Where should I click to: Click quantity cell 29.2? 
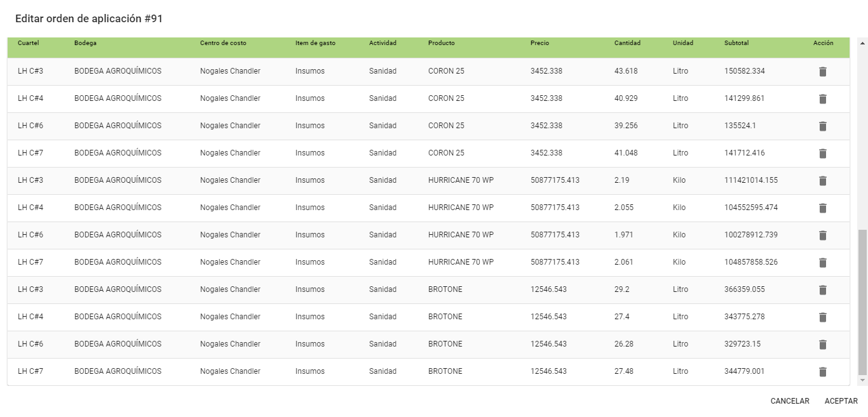pyautogui.click(x=622, y=289)
